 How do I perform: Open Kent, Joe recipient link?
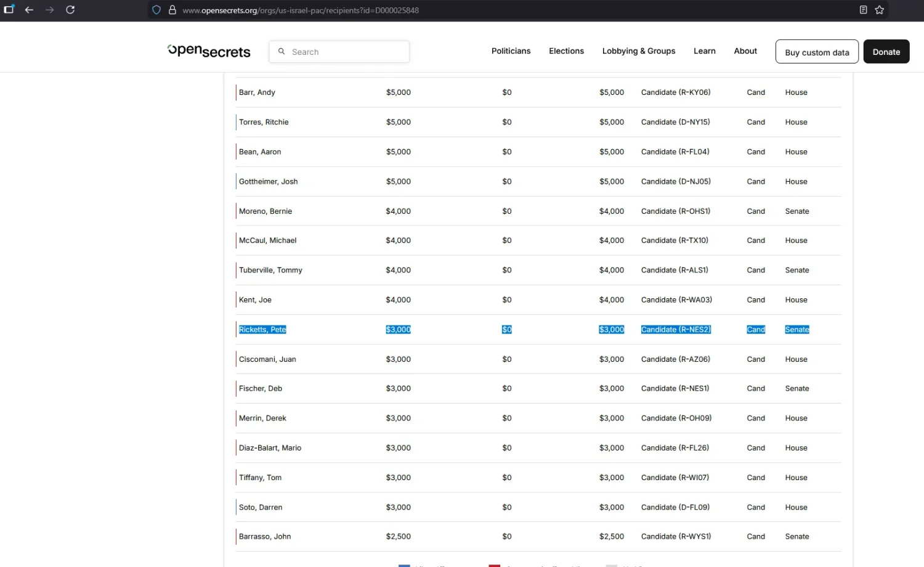pos(255,300)
